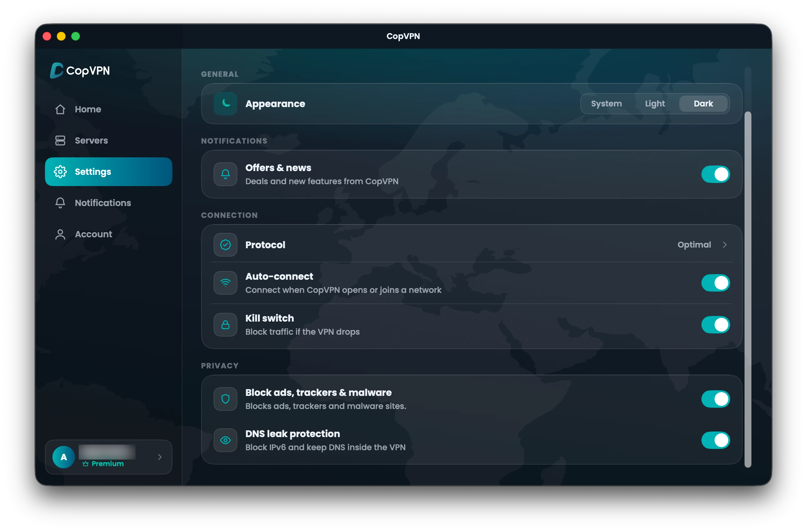Click 'Connect when CopVPN opens or joins a network'
The height and width of the screenshot is (532, 807).
(343, 290)
